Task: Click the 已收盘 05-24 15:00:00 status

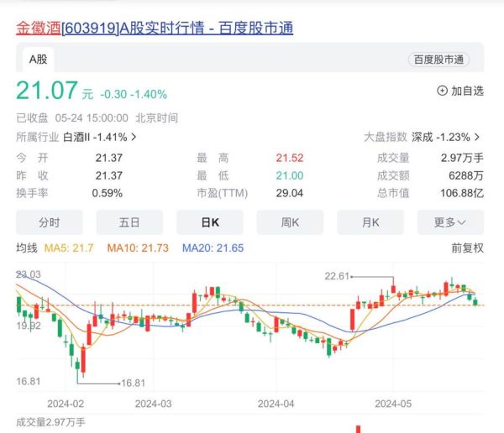Action: 72,118
